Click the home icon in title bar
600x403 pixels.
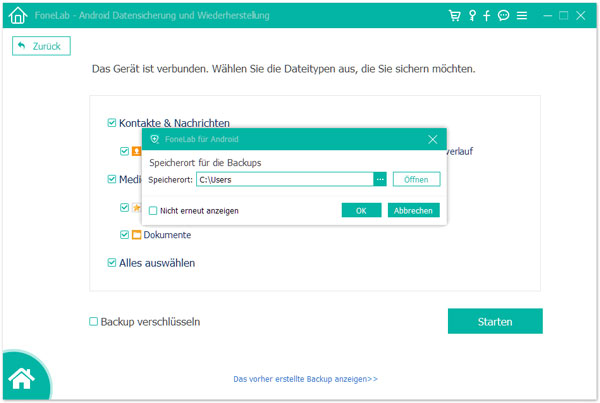[18, 15]
